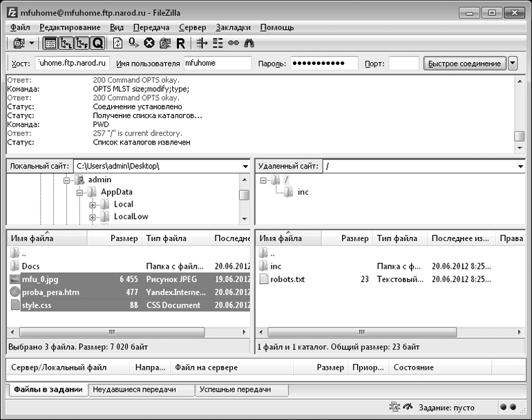Screen dimensions: 532x420
Task: Search remote files binoculars icon
Action: 249,43
